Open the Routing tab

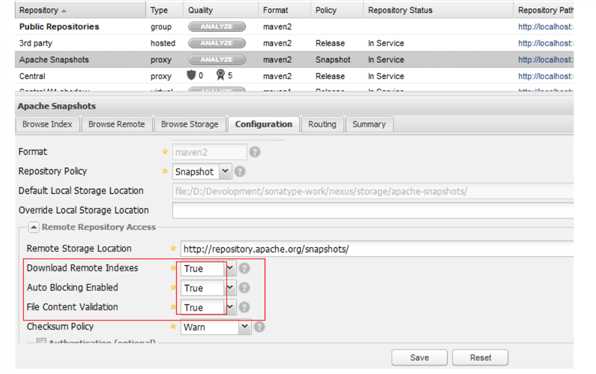click(x=322, y=124)
